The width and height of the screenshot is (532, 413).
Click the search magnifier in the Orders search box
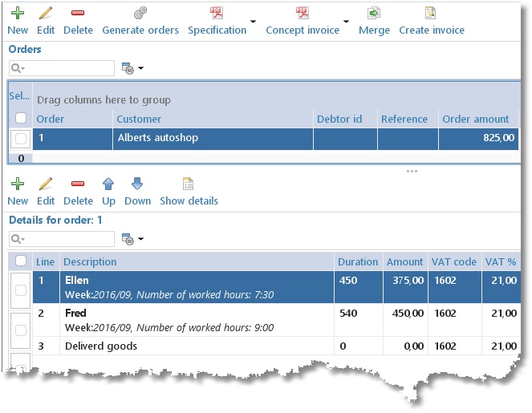pyautogui.click(x=15, y=68)
